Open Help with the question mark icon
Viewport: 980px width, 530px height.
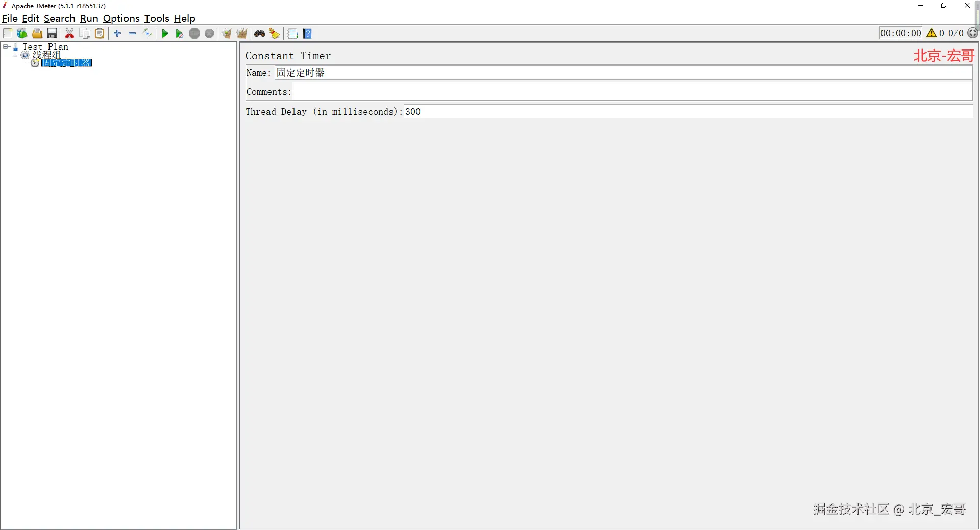[307, 34]
